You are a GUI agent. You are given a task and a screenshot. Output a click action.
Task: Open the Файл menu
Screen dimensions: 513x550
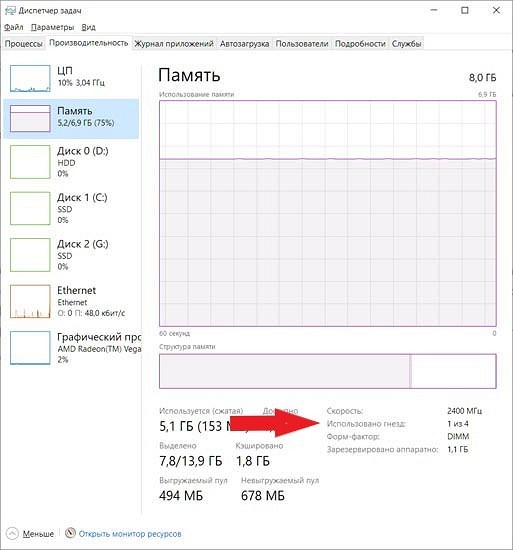(x=14, y=27)
